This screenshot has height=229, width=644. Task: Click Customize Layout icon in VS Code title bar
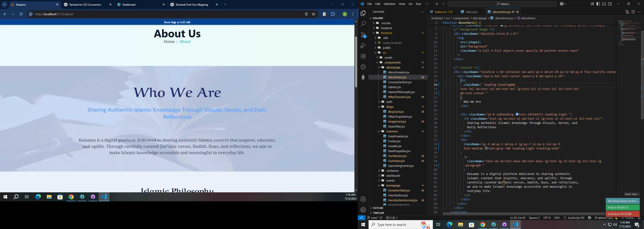click(592, 4)
